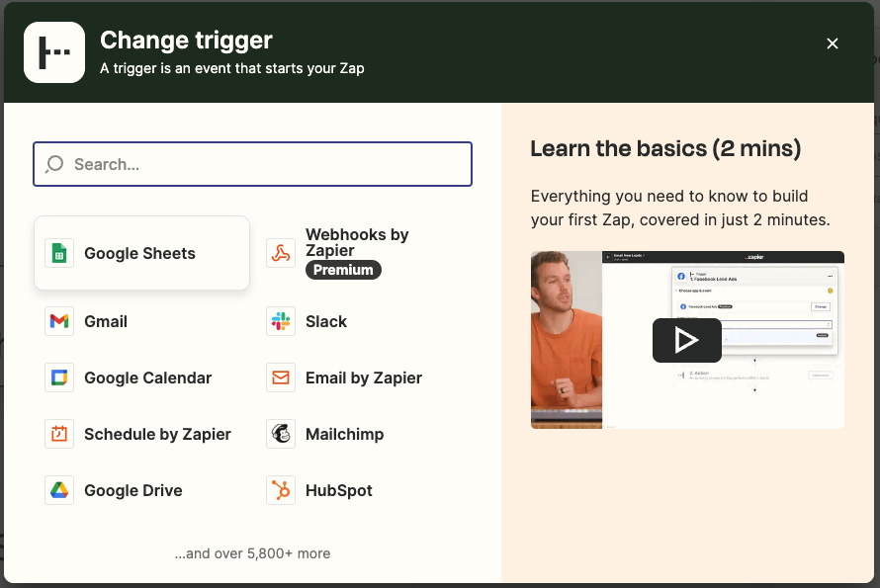Select the Email by Zapier icon
Viewport: 880px width, 588px height.
click(x=281, y=378)
